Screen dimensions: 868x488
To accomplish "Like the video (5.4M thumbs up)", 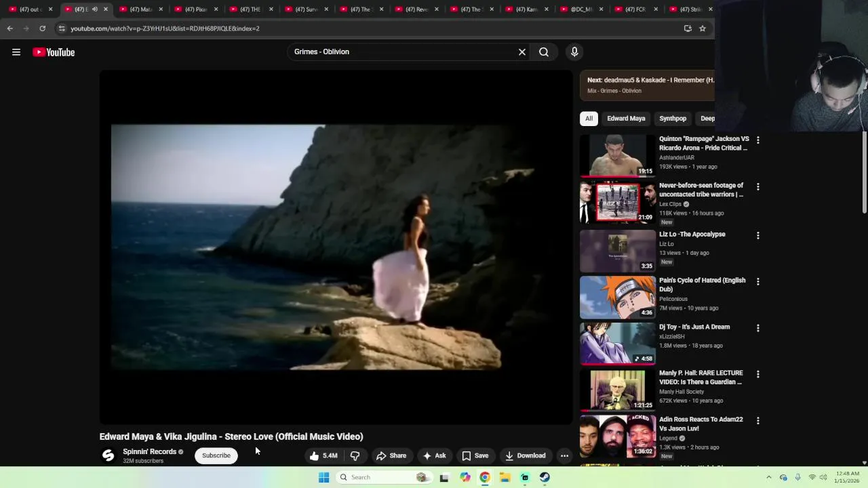I will coord(323,455).
